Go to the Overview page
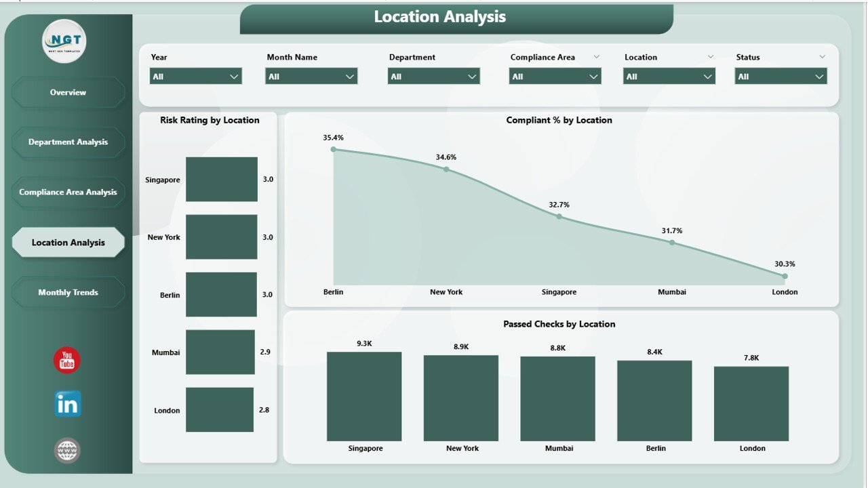 (68, 92)
